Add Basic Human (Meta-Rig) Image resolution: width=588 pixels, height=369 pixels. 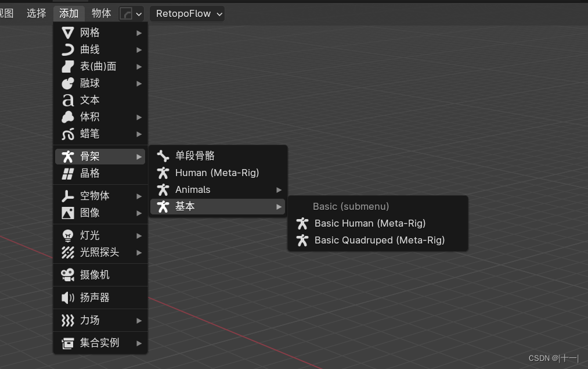click(x=378, y=223)
